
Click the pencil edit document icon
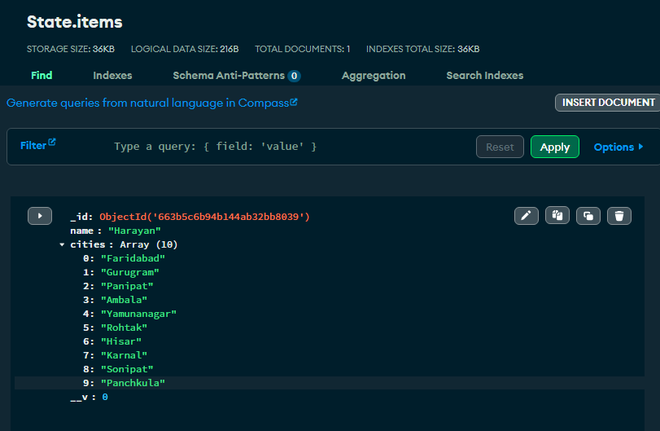526,215
